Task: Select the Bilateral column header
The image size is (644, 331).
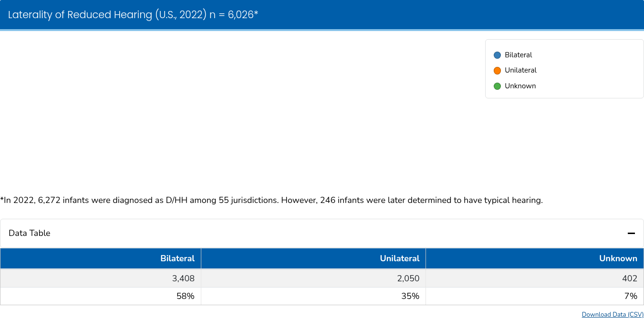Action: click(177, 258)
